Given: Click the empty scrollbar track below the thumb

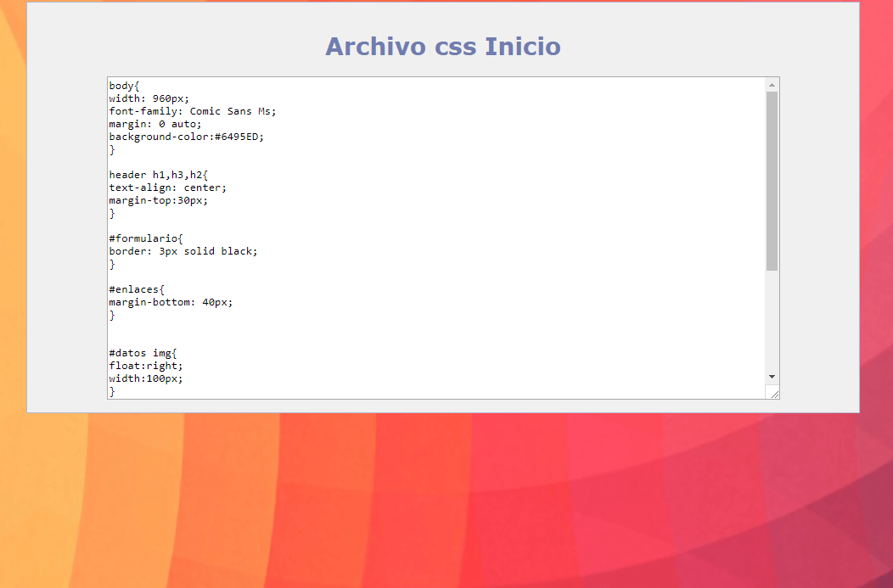Looking at the screenshot, I should [x=772, y=321].
